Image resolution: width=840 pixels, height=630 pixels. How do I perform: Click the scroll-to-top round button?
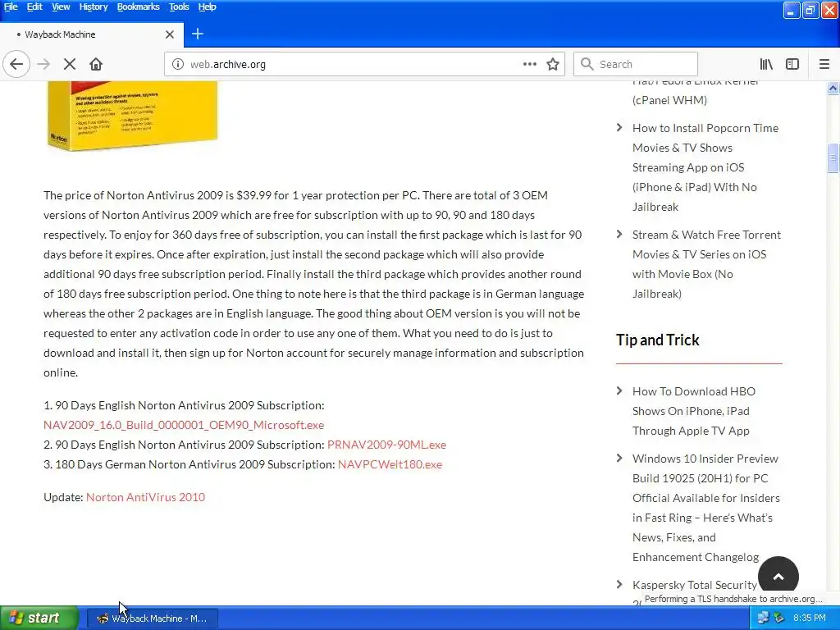778,577
